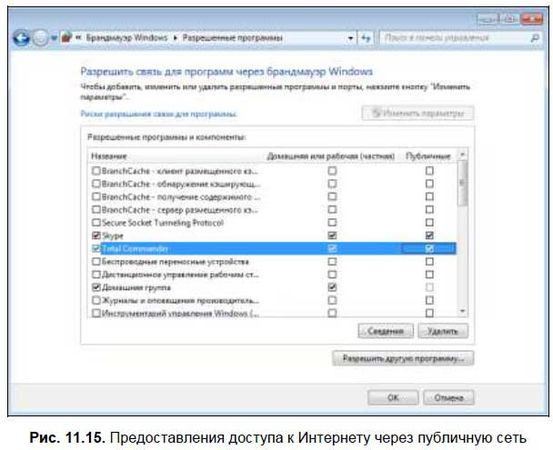Open the recent pages dropdown arrow
Screen dimensions: 553x450
(x=54, y=38)
